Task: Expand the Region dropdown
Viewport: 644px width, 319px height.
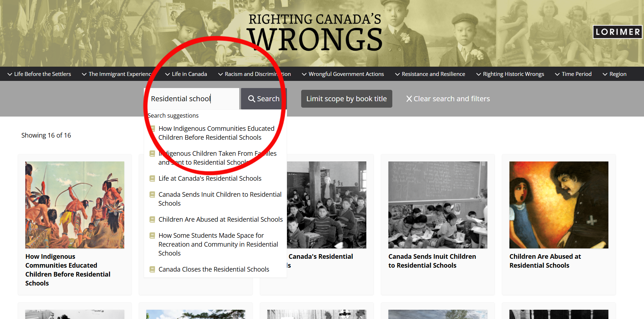Action: pyautogui.click(x=614, y=74)
